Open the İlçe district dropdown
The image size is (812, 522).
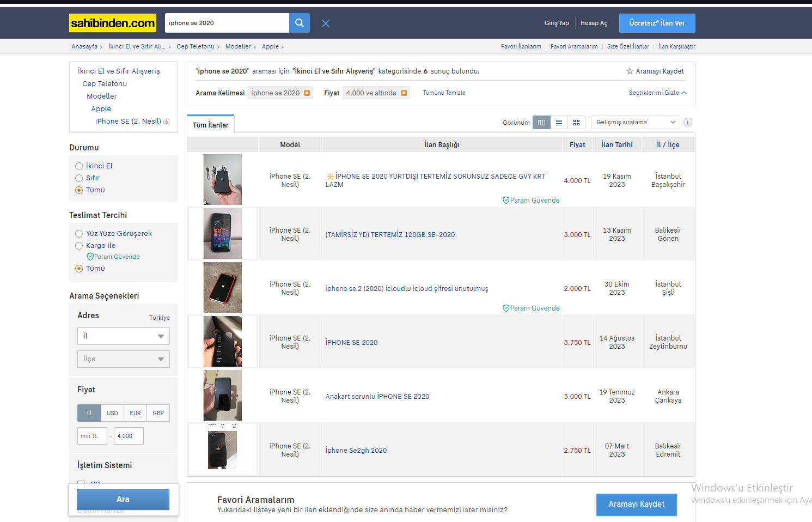pyautogui.click(x=124, y=359)
